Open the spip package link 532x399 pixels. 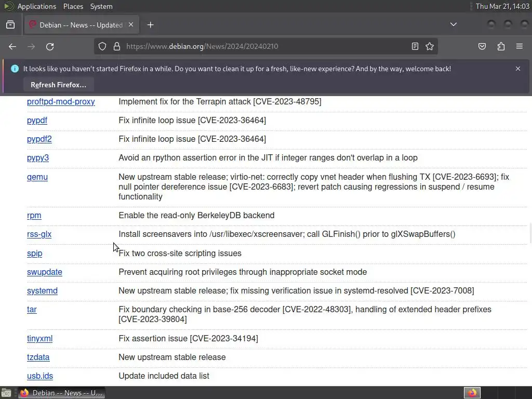[x=35, y=254]
